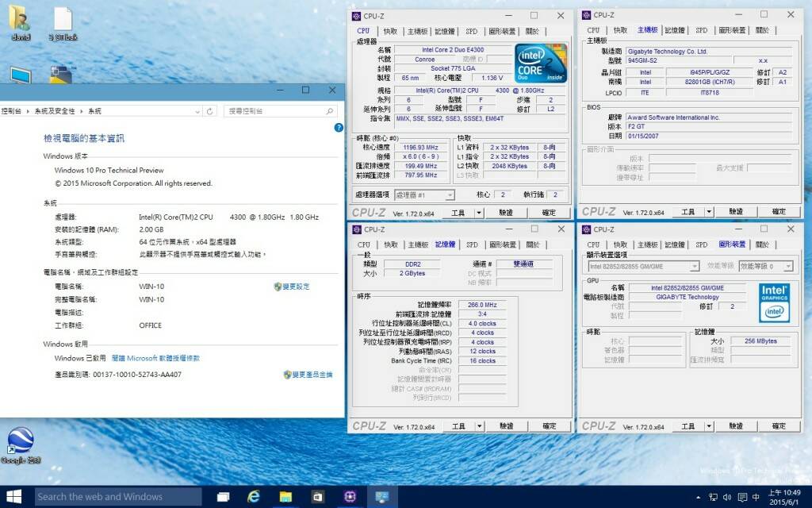
Task: Open 關於 tab in the graphics CPU-Z window
Action: 762,244
